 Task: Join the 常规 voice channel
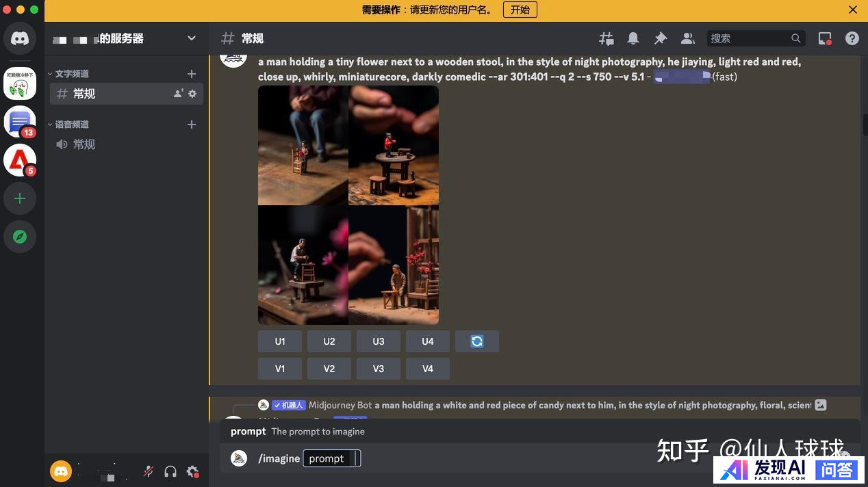(85, 144)
